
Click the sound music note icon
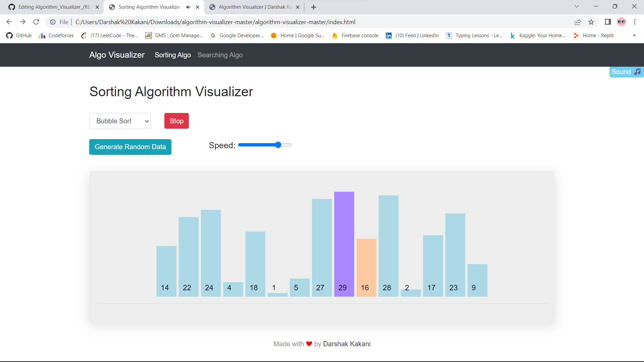tap(638, 71)
